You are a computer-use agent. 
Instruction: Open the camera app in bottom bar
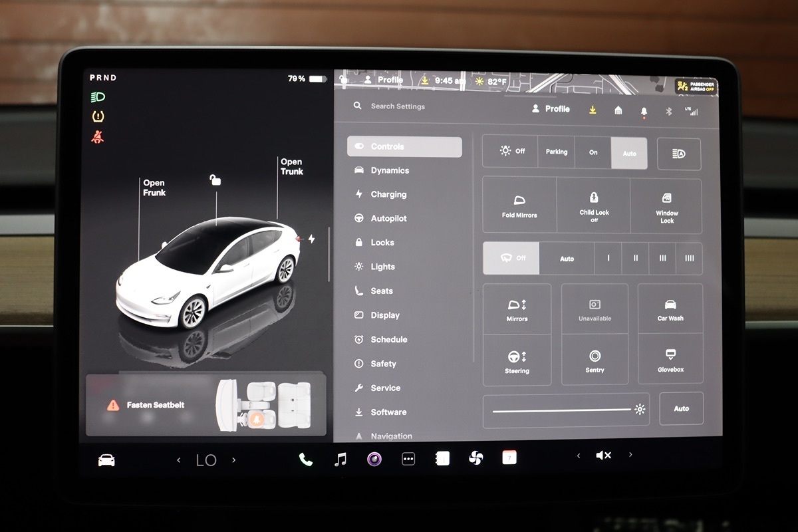point(374,459)
